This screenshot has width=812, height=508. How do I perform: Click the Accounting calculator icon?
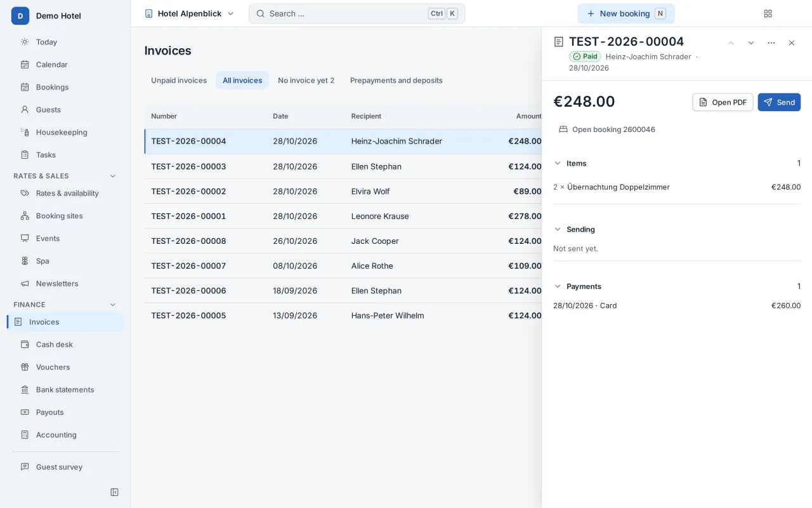(x=25, y=435)
